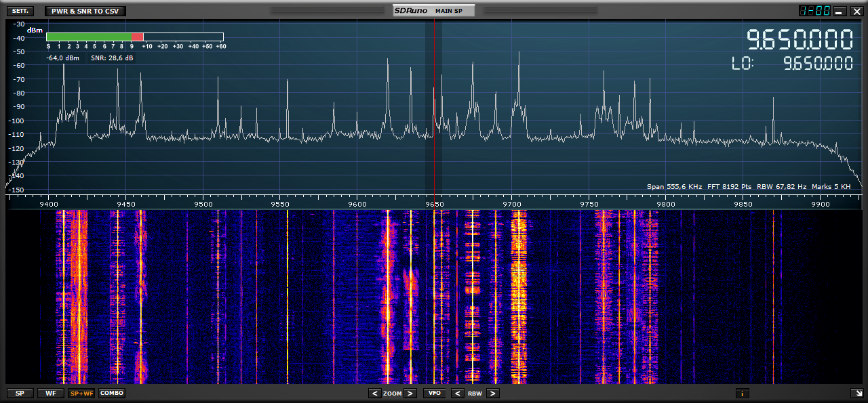Click the green VRX number display

814,11
